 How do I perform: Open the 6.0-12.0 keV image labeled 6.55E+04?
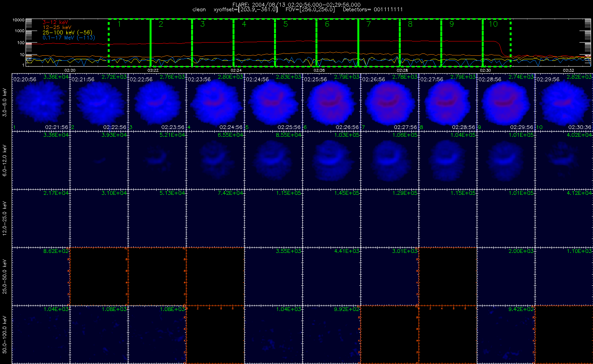215,160
